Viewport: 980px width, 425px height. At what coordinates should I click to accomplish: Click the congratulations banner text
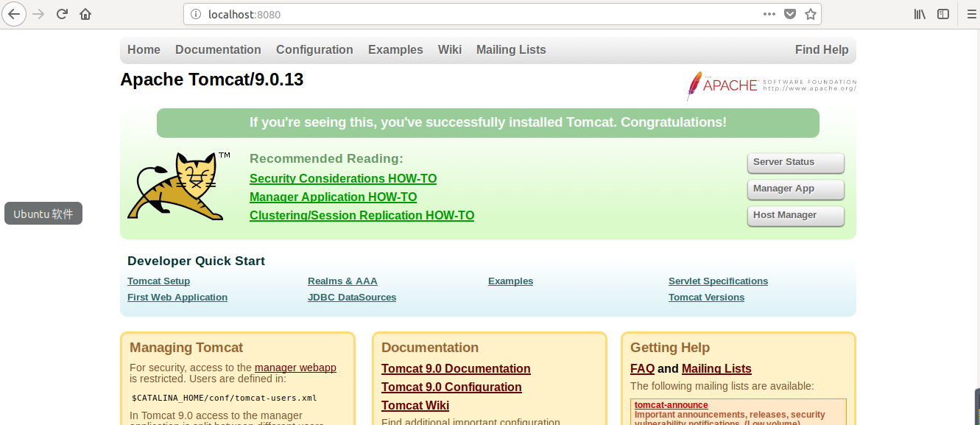[487, 122]
